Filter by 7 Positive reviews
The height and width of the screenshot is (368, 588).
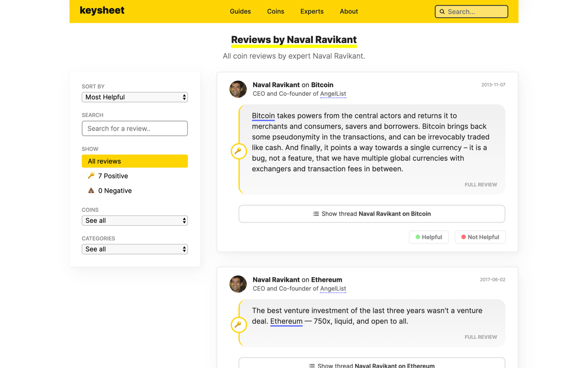pyautogui.click(x=113, y=176)
